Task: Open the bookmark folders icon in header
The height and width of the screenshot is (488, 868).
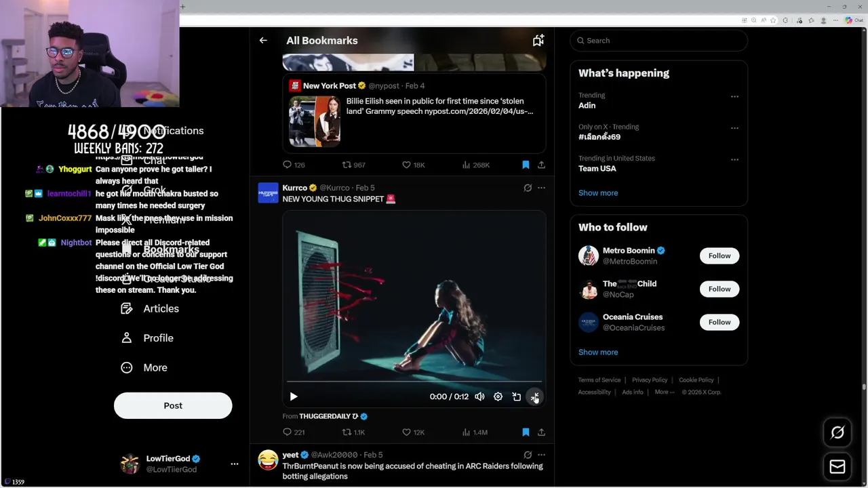Action: [x=538, y=41]
